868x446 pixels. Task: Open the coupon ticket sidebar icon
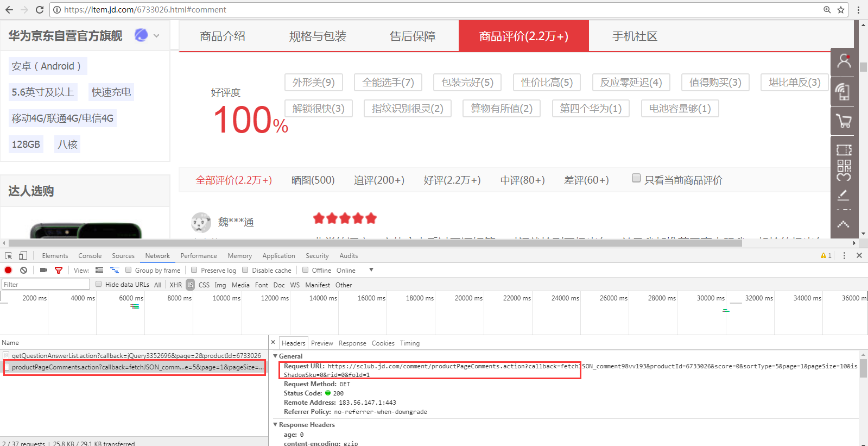click(844, 150)
